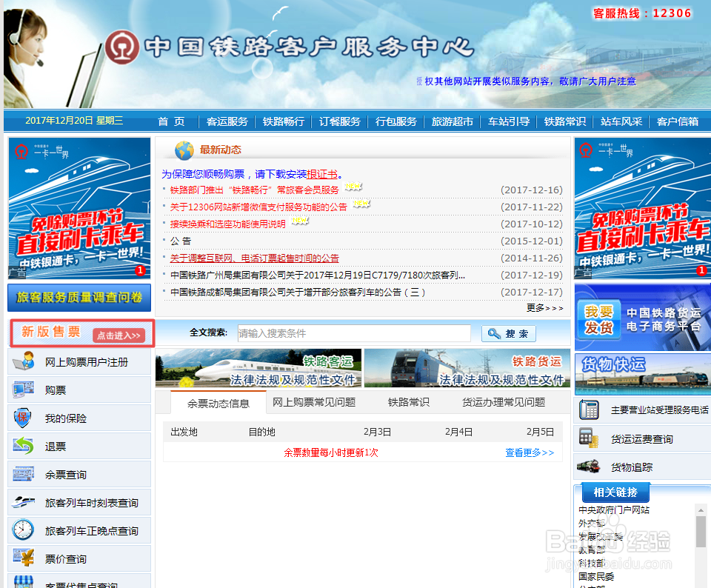The width and height of the screenshot is (711, 588).
Task: Open the 车站引导 navigation menu
Action: point(509,121)
